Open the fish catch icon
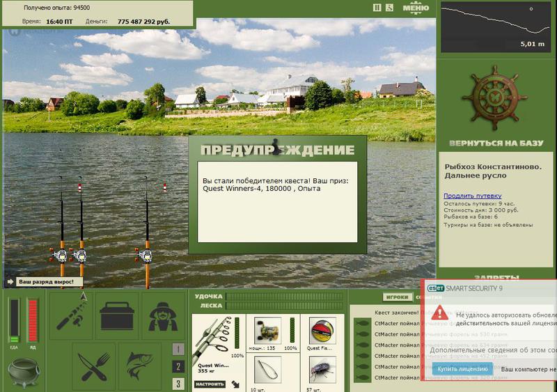The image size is (557, 392). click(x=140, y=366)
